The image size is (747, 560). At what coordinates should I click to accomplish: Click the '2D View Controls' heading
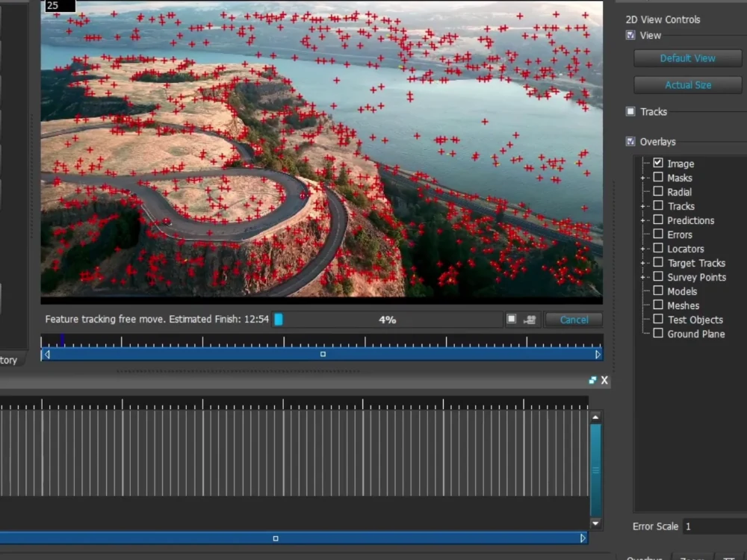[x=663, y=19]
